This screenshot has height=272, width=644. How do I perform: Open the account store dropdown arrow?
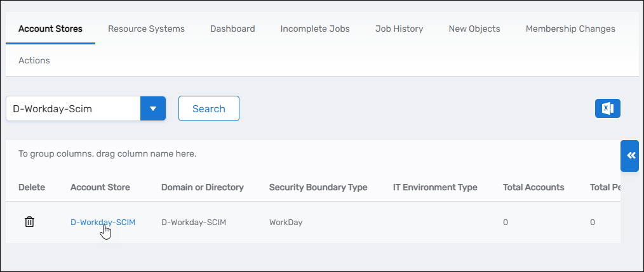152,108
